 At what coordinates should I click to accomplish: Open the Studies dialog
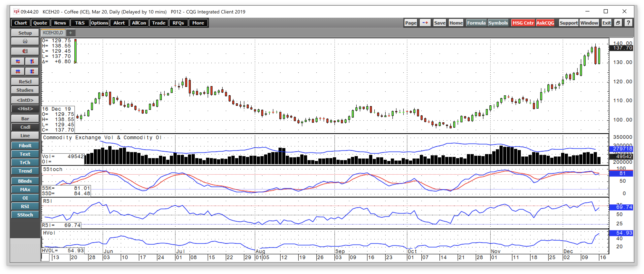click(x=25, y=90)
